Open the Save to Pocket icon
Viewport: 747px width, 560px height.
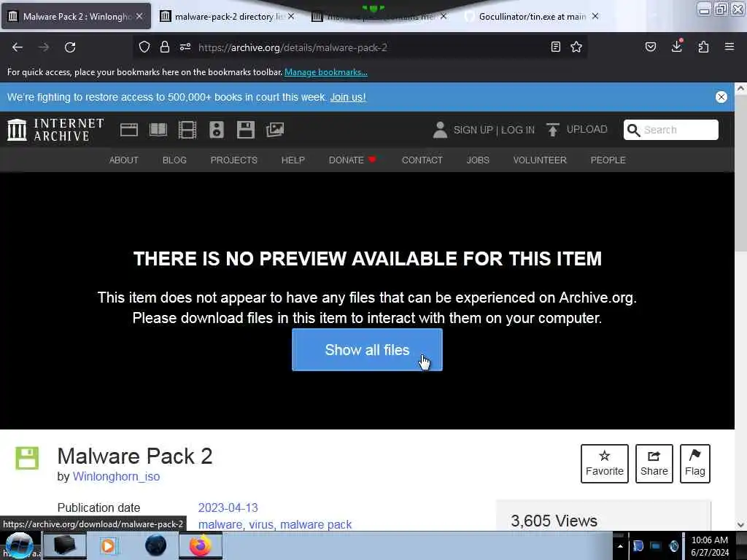[651, 47]
